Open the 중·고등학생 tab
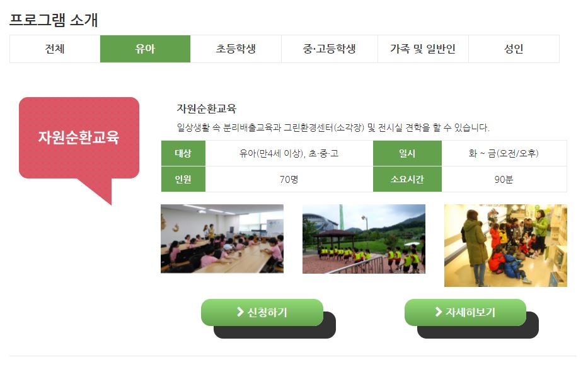The width and height of the screenshot is (588, 367). (329, 49)
